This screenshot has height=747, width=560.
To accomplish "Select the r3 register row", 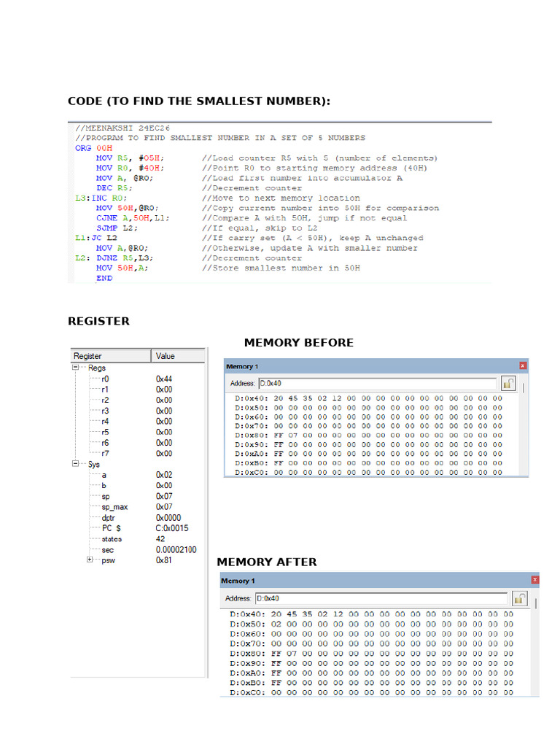I will (x=138, y=411).
